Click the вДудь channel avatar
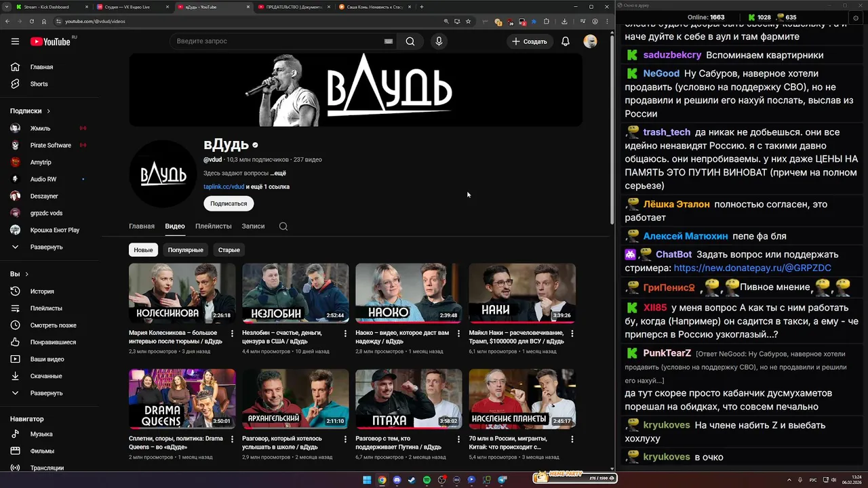Viewport: 868px width, 488px height. coord(163,174)
